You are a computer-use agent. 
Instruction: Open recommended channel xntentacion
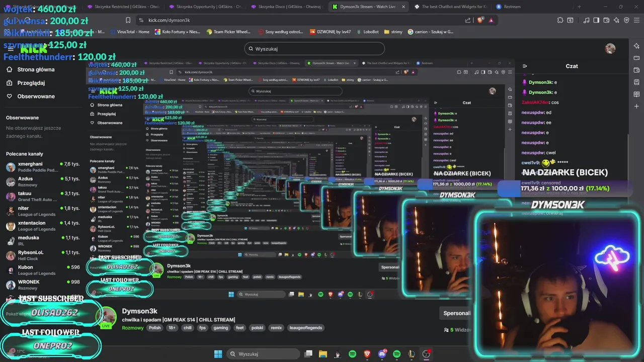[x=43, y=226]
